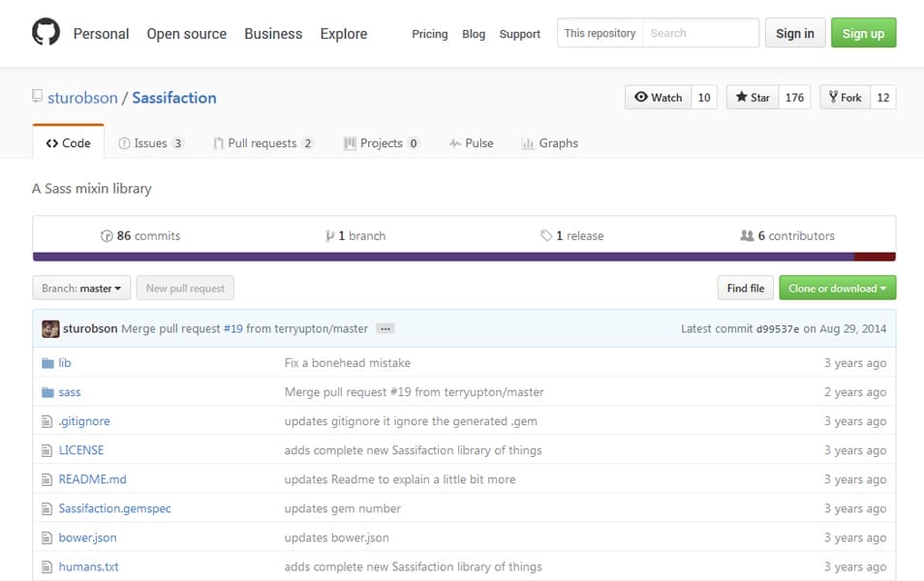This screenshot has height=581, width=924.
Task: Click the Find file button
Action: [x=746, y=289]
